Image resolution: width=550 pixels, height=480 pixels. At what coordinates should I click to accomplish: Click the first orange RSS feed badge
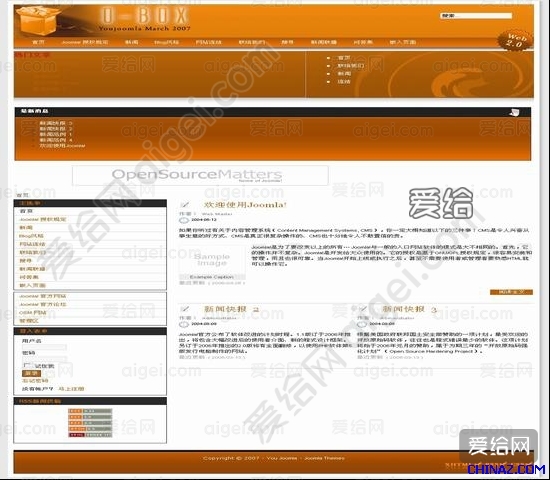click(x=90, y=411)
